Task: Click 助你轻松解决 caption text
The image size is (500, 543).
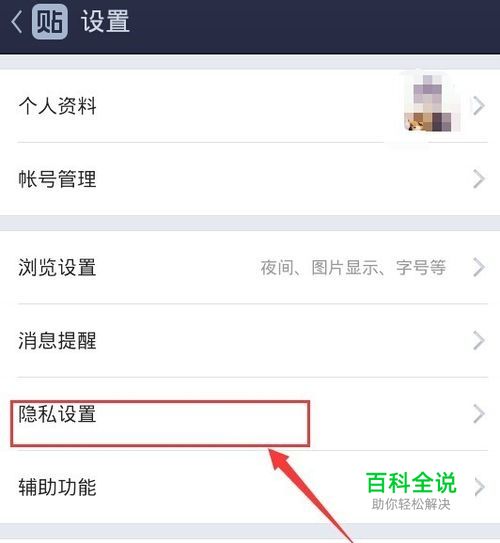Action: click(411, 504)
